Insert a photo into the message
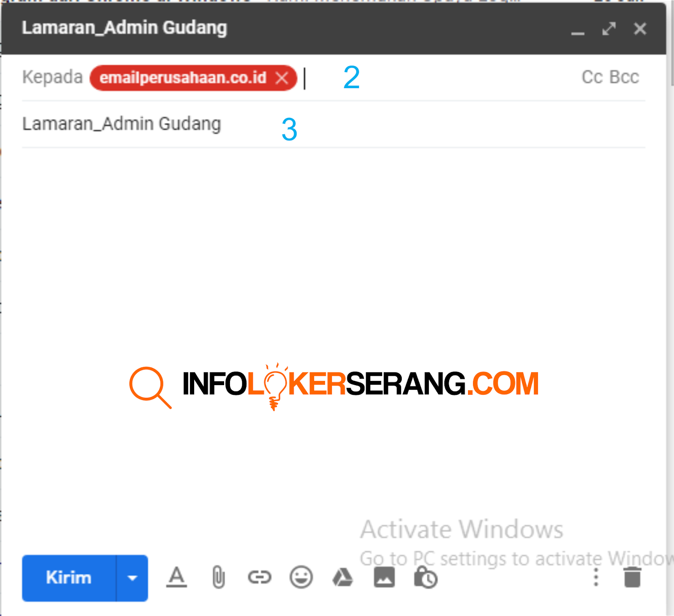674x616 pixels. point(383,578)
